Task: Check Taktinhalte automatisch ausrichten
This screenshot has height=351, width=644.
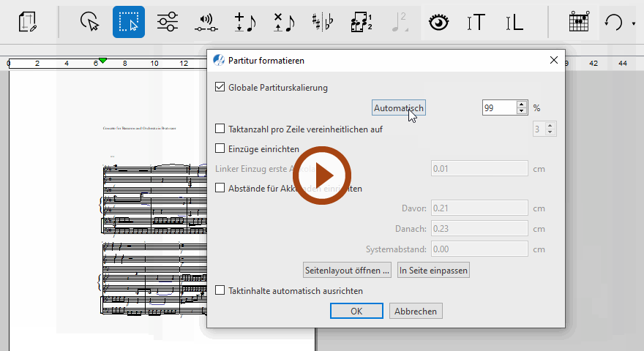Action: click(220, 290)
